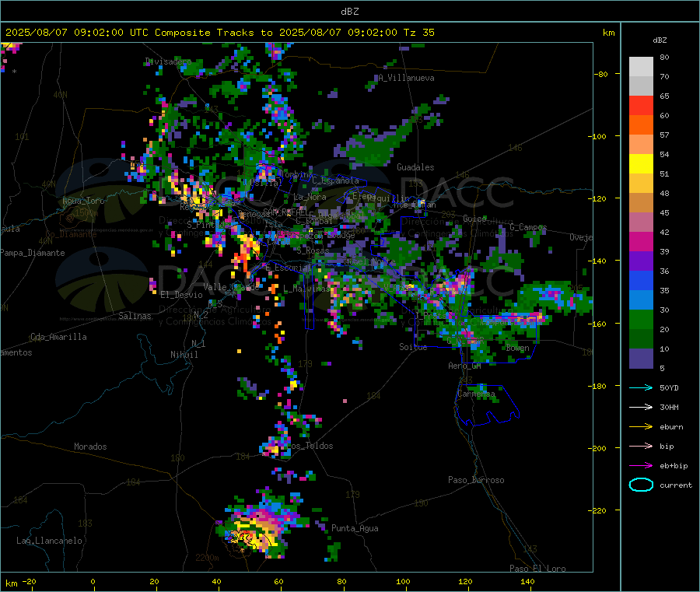The width and height of the screenshot is (700, 592).
Task: Click the dBZ heading above the color scale
Action: click(x=660, y=40)
